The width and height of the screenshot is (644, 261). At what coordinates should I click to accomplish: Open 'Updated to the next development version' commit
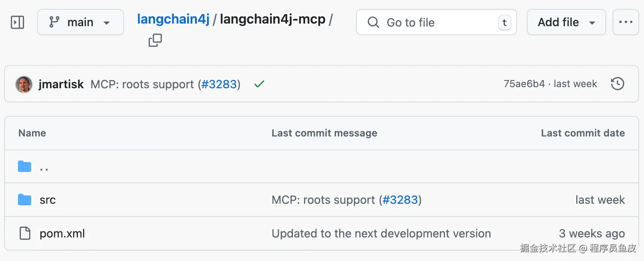point(381,234)
